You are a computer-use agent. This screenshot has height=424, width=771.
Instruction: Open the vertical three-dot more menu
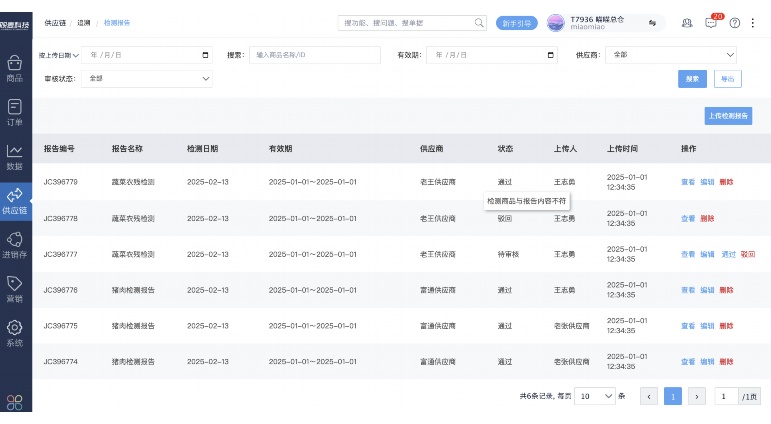[x=753, y=23]
